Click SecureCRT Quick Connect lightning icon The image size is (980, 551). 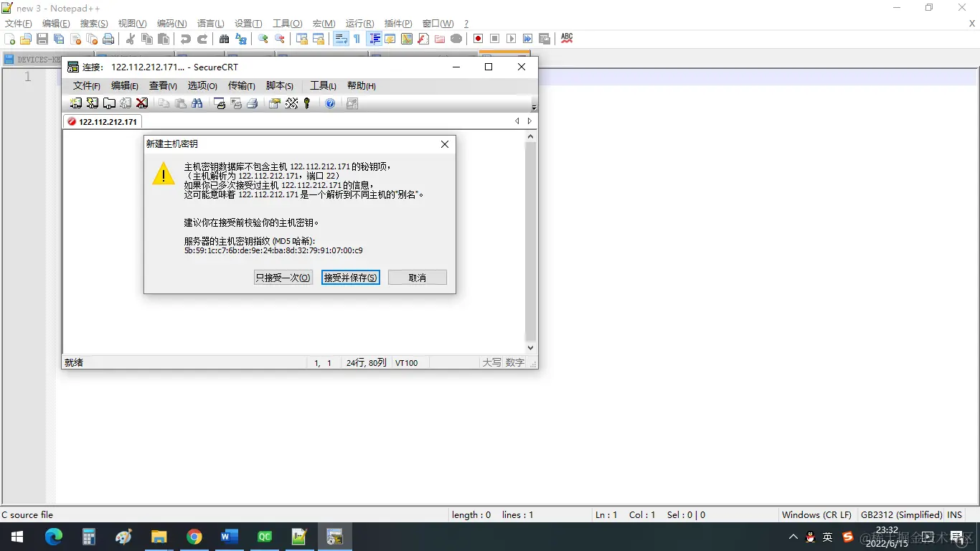pyautogui.click(x=92, y=103)
